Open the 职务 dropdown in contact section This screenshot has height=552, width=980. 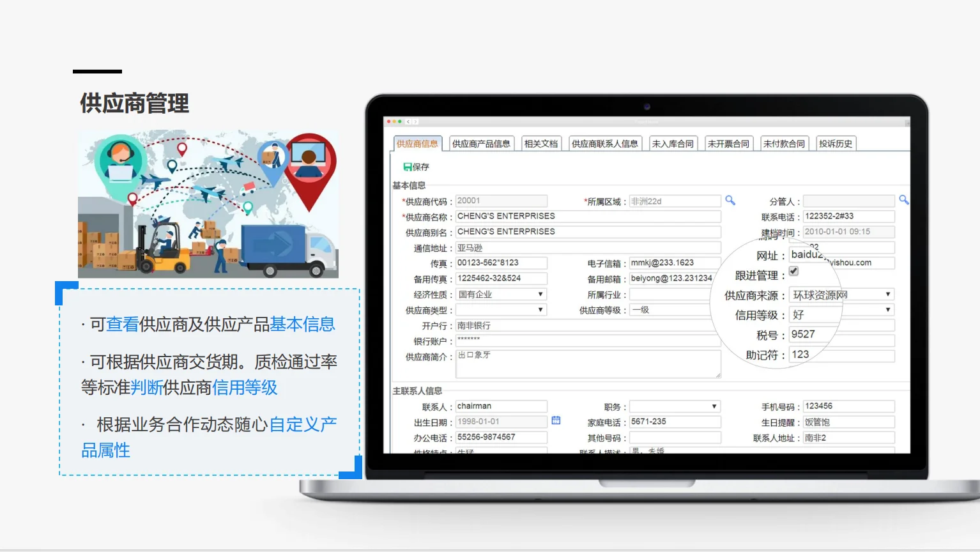coord(714,406)
